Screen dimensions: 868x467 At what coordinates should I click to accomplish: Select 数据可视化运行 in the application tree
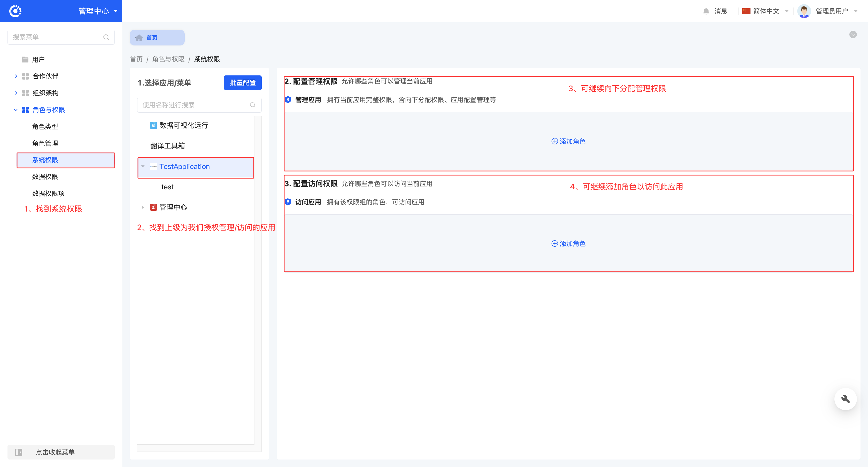pos(183,125)
